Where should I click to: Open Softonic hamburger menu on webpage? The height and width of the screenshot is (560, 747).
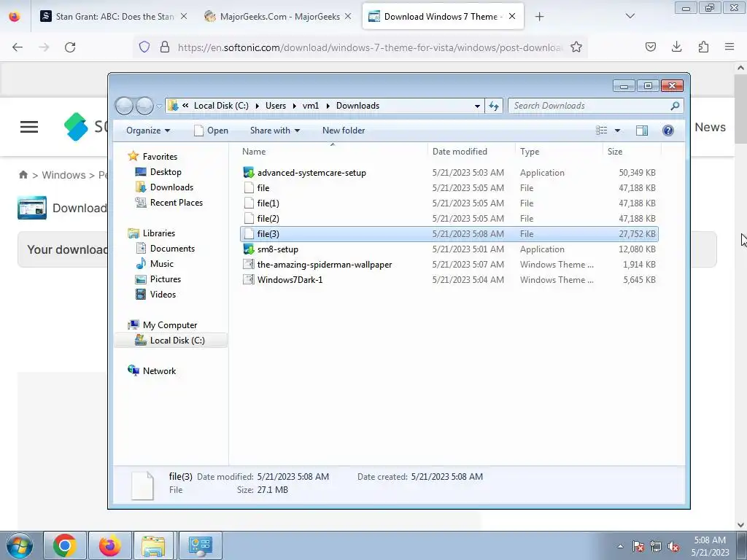pyautogui.click(x=29, y=127)
